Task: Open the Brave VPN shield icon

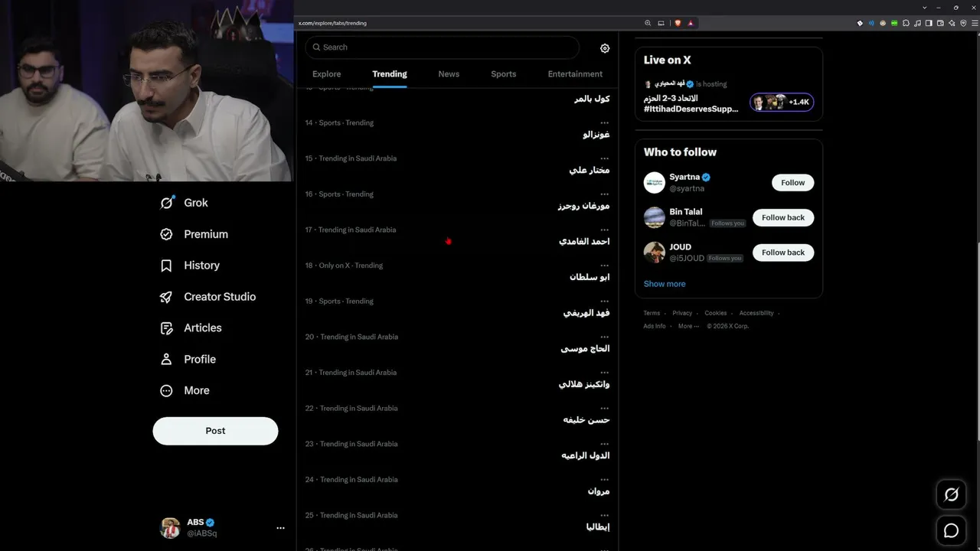Action: click(x=963, y=24)
